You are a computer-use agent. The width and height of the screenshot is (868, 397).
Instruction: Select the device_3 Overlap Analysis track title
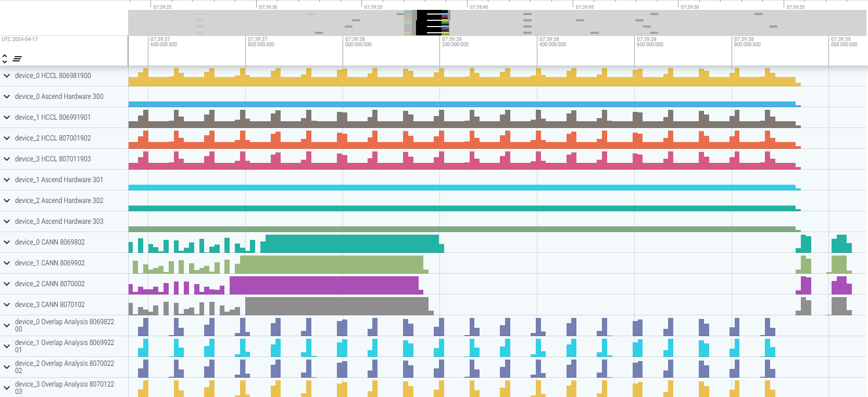[x=65, y=388]
